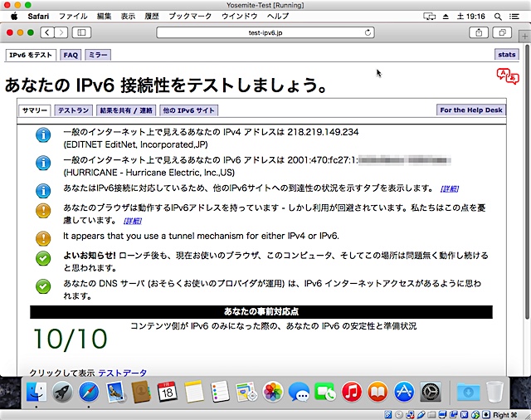This screenshot has width=531, height=420.
Task: Open the ヘルプ menu
Action: pyautogui.click(x=278, y=17)
